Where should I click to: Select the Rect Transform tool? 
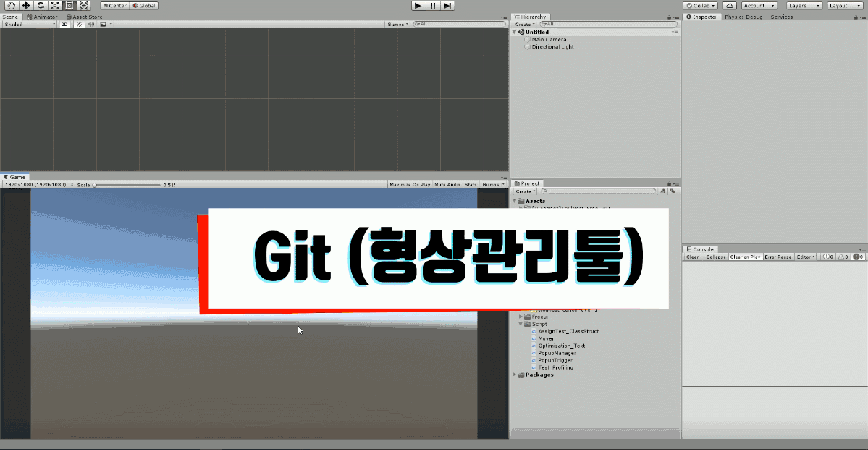click(69, 6)
